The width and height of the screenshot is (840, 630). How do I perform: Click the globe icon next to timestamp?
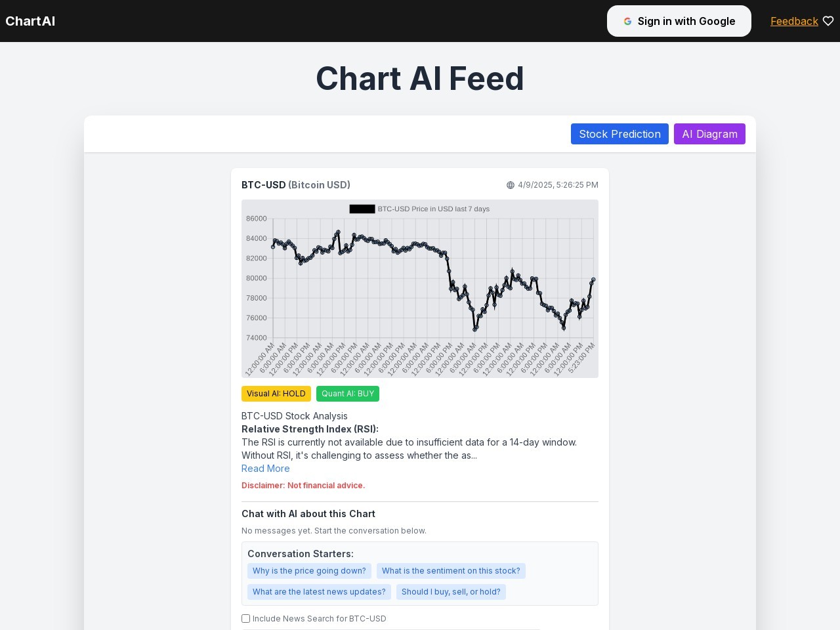[511, 185]
